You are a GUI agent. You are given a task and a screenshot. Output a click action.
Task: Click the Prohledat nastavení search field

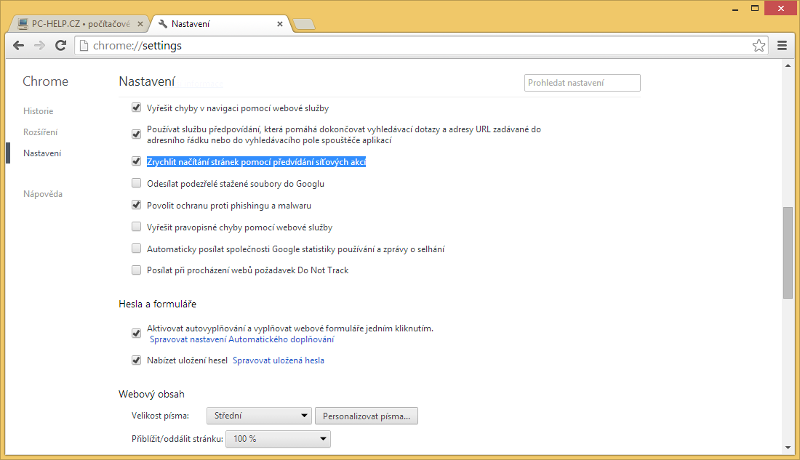pyautogui.click(x=582, y=83)
